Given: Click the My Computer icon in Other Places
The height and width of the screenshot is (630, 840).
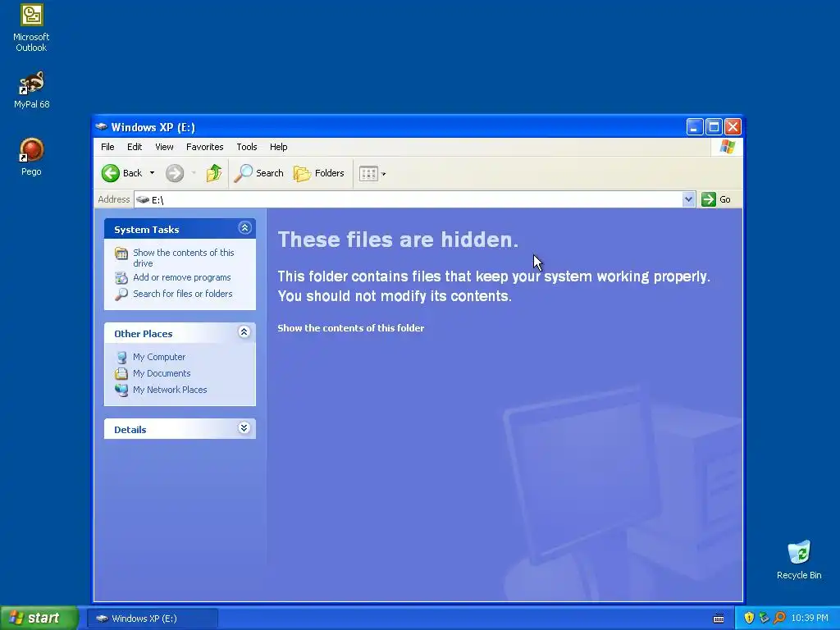Looking at the screenshot, I should [x=121, y=358].
